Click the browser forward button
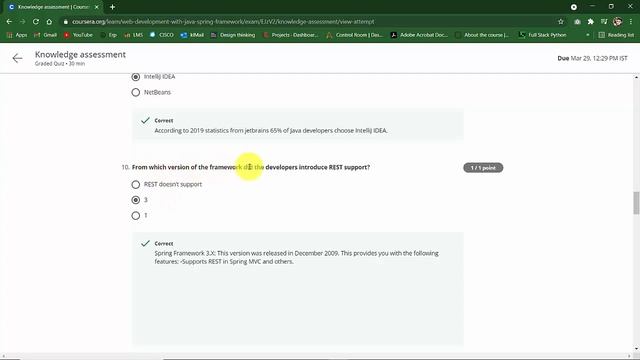This screenshot has width=640, height=360. tap(22, 22)
